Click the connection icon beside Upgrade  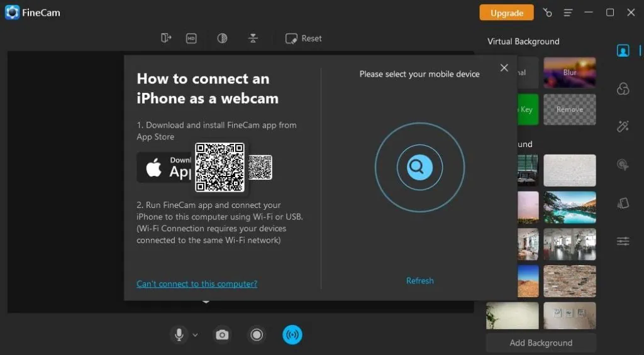coord(547,13)
